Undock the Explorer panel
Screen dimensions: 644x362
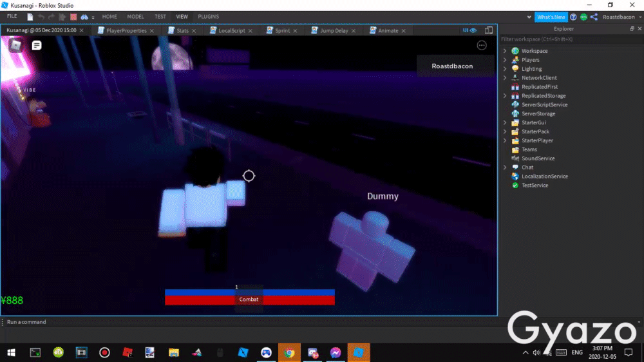point(632,29)
